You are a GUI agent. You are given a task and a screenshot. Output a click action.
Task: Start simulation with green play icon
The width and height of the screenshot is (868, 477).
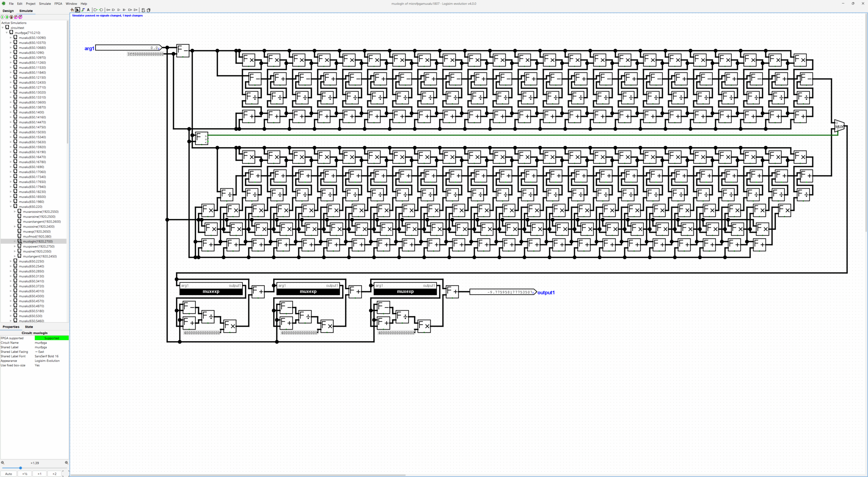click(2, 17)
